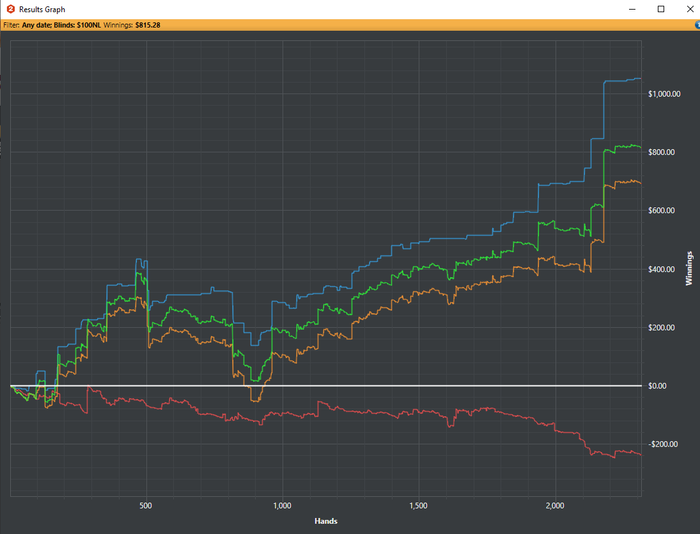Click the $200.00 axis label
The width and height of the screenshot is (700, 534).
click(662, 328)
